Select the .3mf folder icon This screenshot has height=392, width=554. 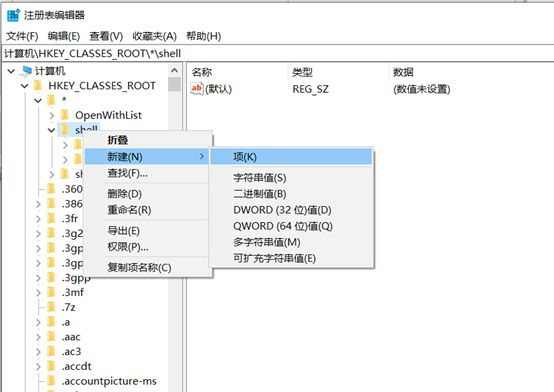click(x=51, y=292)
